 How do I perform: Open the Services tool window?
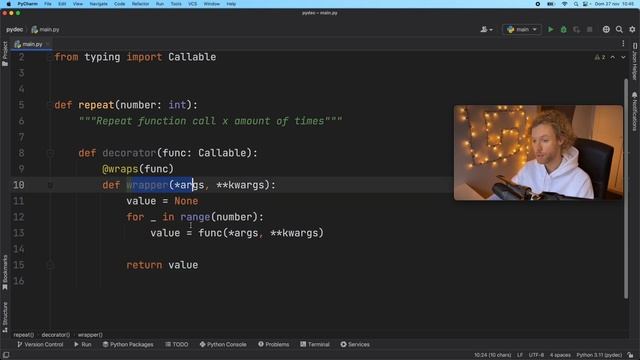[355, 344]
